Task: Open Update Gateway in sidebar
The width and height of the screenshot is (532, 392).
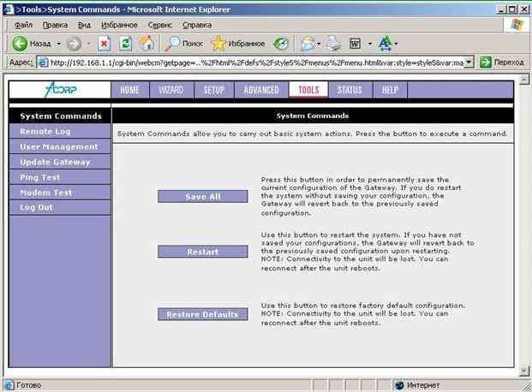Action: (x=60, y=162)
